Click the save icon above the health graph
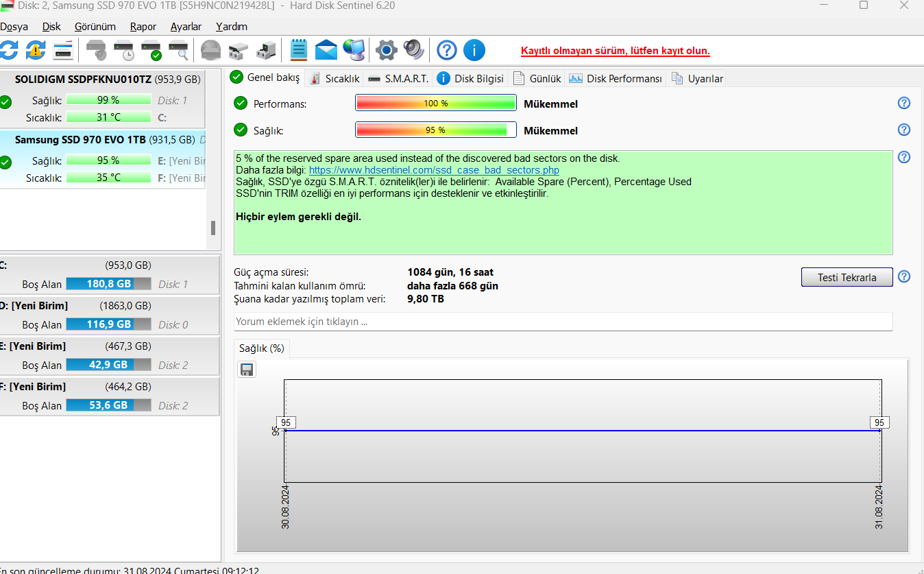The height and width of the screenshot is (574, 924). [247, 370]
